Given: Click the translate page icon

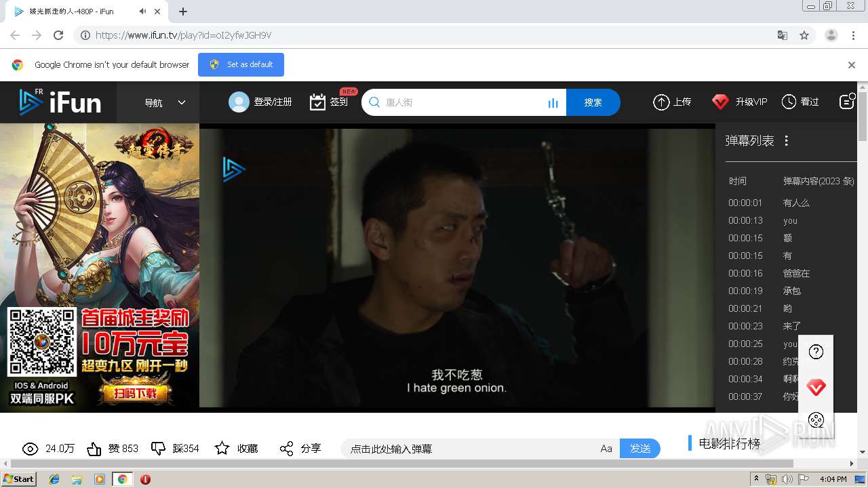Looking at the screenshot, I should point(782,35).
